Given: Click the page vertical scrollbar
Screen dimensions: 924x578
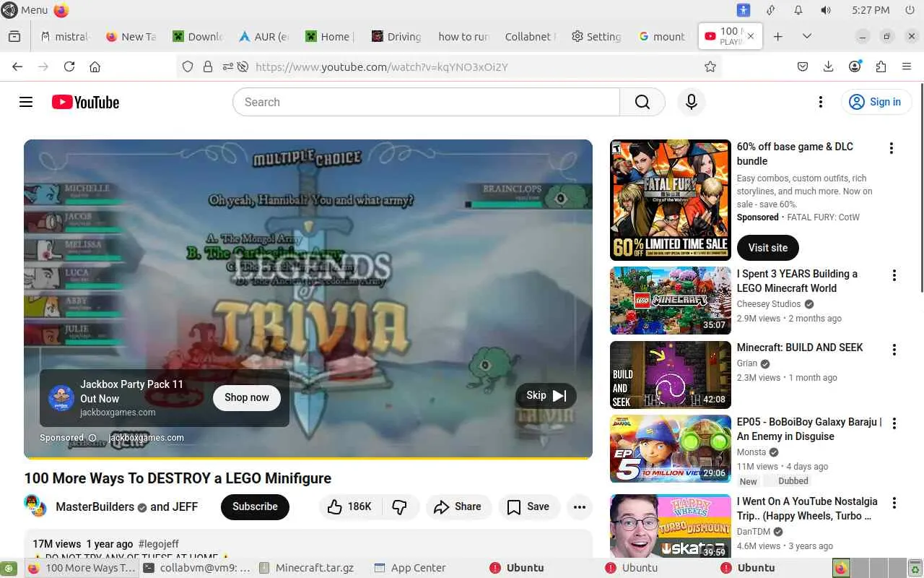Looking at the screenshot, I should [x=920, y=188].
